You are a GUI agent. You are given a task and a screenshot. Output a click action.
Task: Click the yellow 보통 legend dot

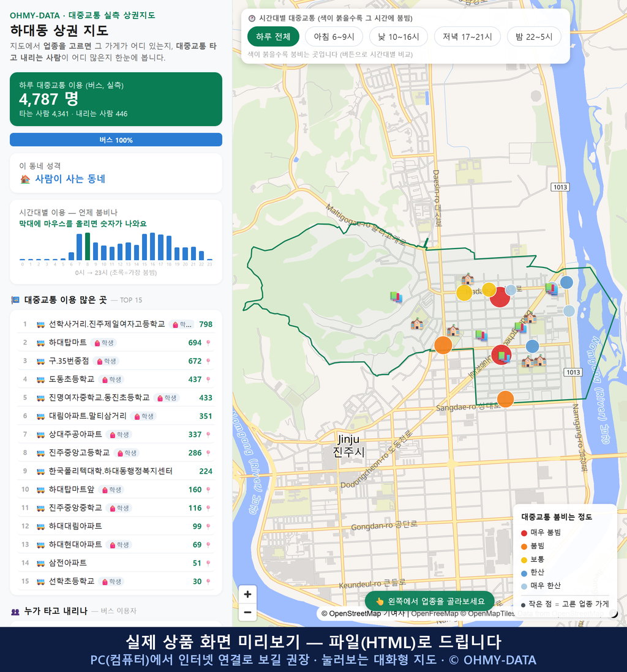tap(524, 560)
